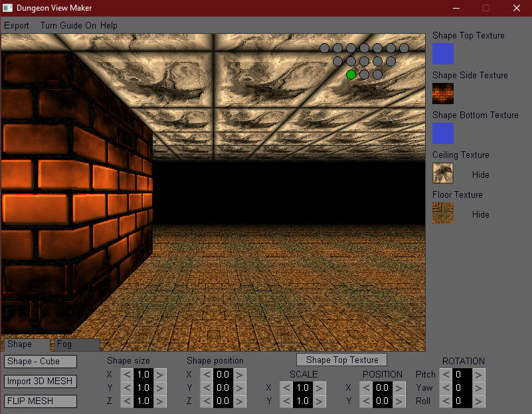Image resolution: width=532 pixels, height=414 pixels.
Task: Decrease the Pitch rotation
Action: coord(446,375)
